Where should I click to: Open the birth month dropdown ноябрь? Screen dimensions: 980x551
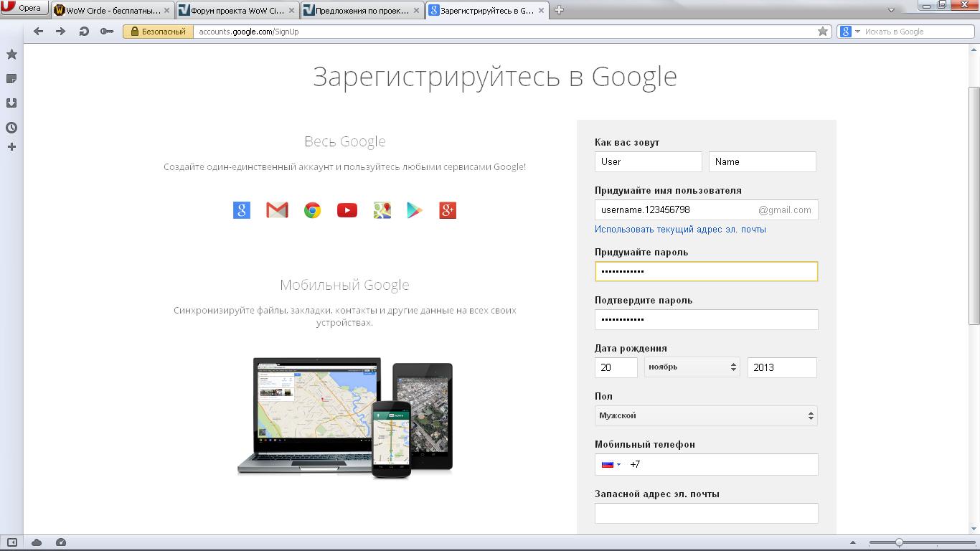click(692, 367)
